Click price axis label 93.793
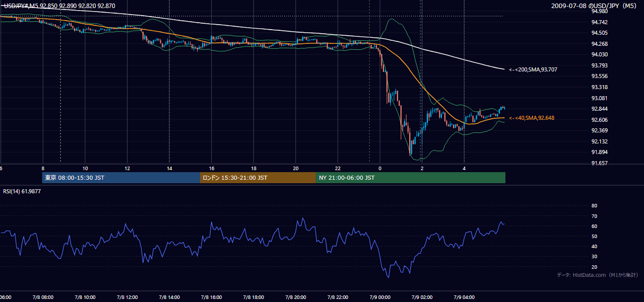 pyautogui.click(x=599, y=65)
